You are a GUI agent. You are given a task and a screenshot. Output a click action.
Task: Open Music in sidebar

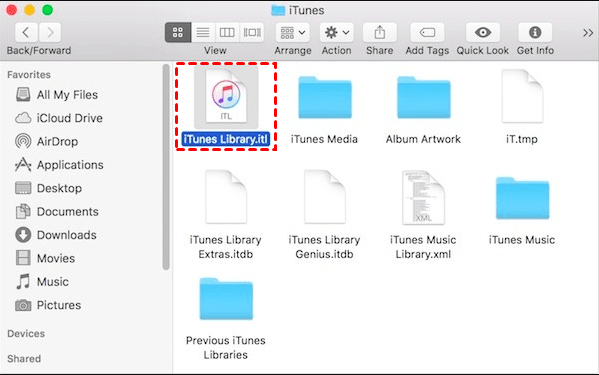tap(42, 282)
